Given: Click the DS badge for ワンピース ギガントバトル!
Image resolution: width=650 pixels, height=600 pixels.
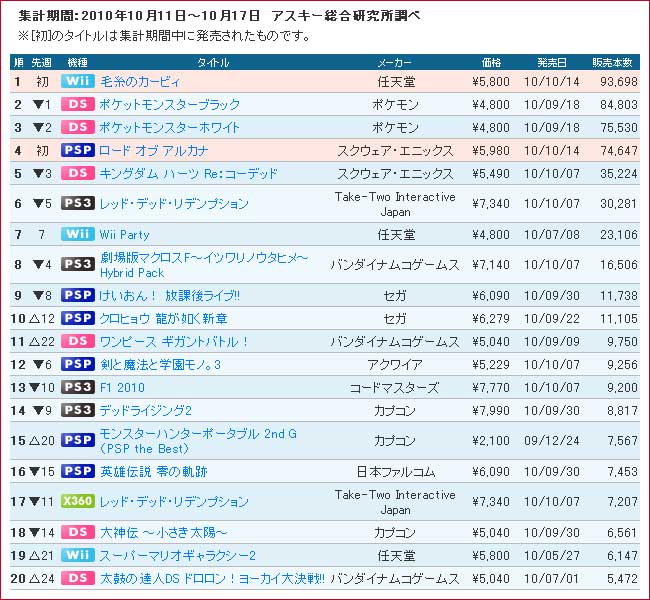Looking at the screenshot, I should pos(78,341).
